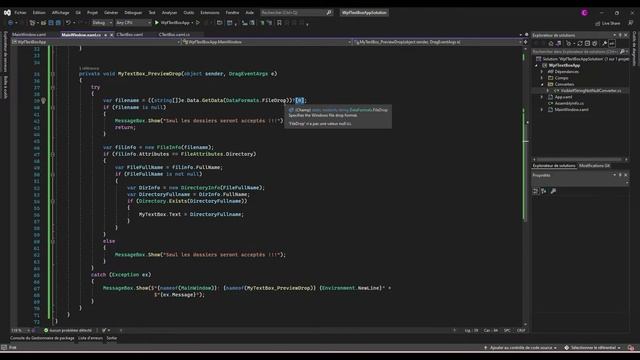
Task: Expand the Compo folder
Action: (x=542, y=78)
